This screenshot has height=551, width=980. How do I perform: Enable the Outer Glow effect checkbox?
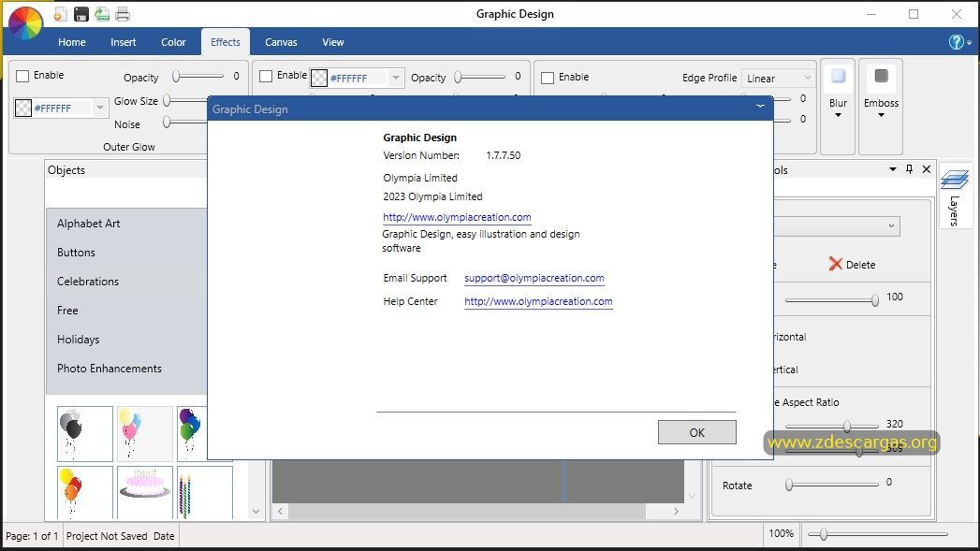22,76
